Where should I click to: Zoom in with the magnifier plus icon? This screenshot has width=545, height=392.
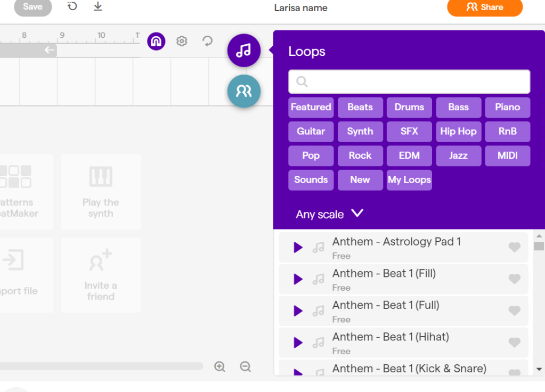(219, 366)
